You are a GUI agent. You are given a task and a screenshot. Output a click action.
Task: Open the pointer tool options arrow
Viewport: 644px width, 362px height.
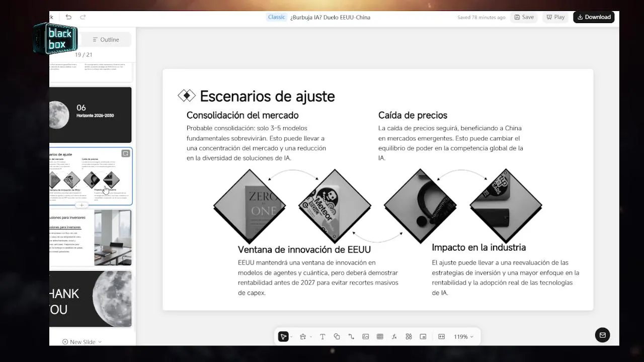[x=291, y=337]
